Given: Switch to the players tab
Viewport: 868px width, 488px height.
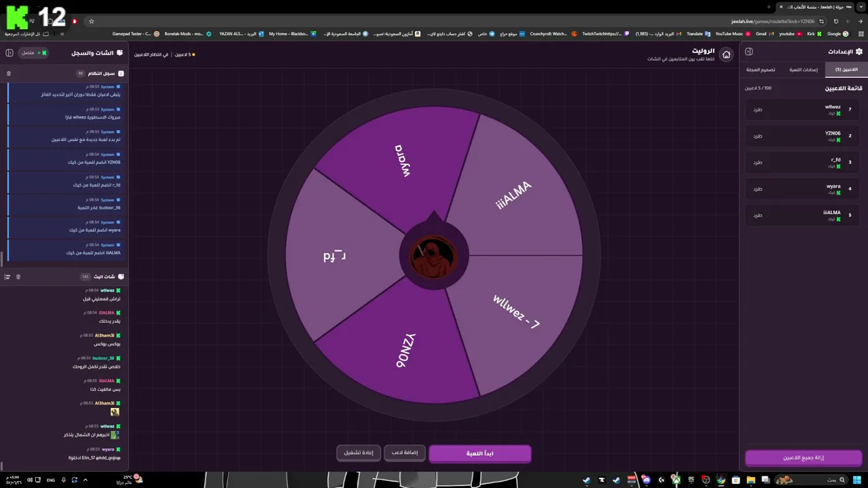Looking at the screenshot, I should click(x=846, y=69).
